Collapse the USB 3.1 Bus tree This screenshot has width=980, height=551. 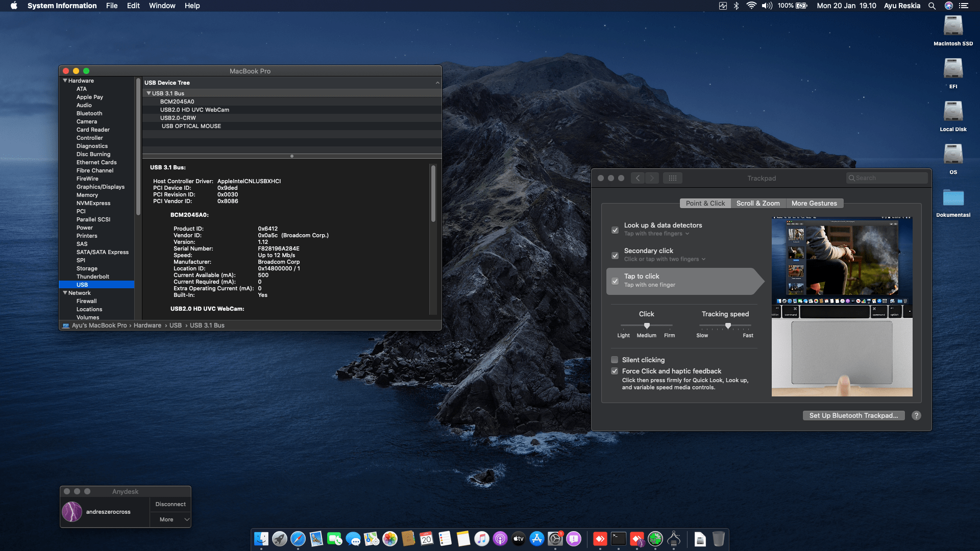[x=149, y=93]
